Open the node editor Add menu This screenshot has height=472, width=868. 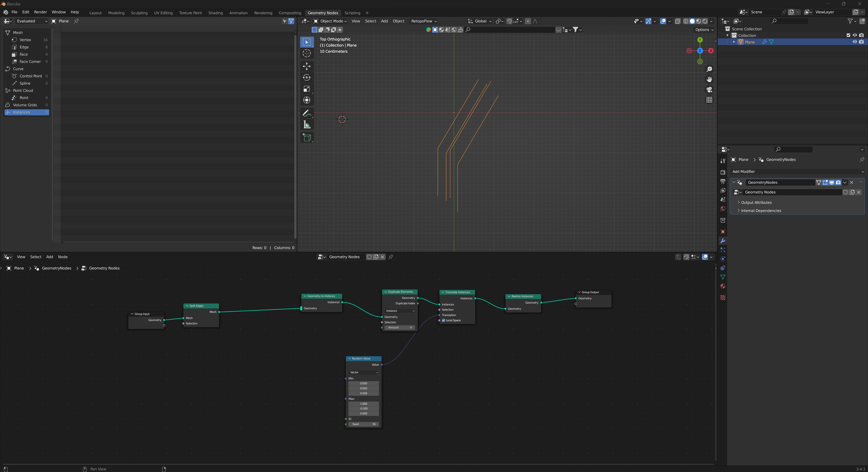(50, 257)
